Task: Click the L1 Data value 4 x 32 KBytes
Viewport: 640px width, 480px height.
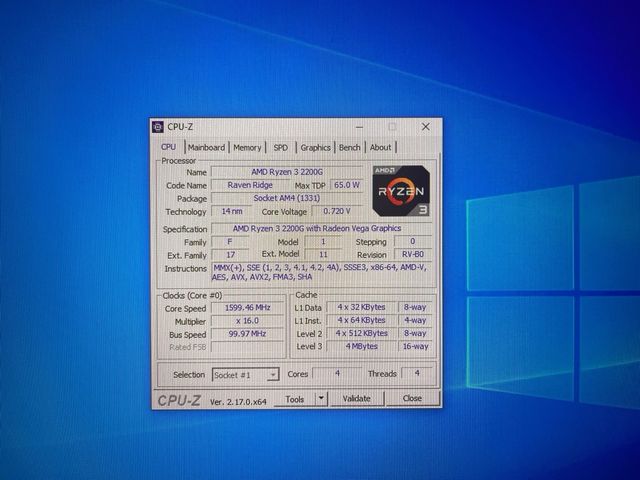Action: point(361,307)
